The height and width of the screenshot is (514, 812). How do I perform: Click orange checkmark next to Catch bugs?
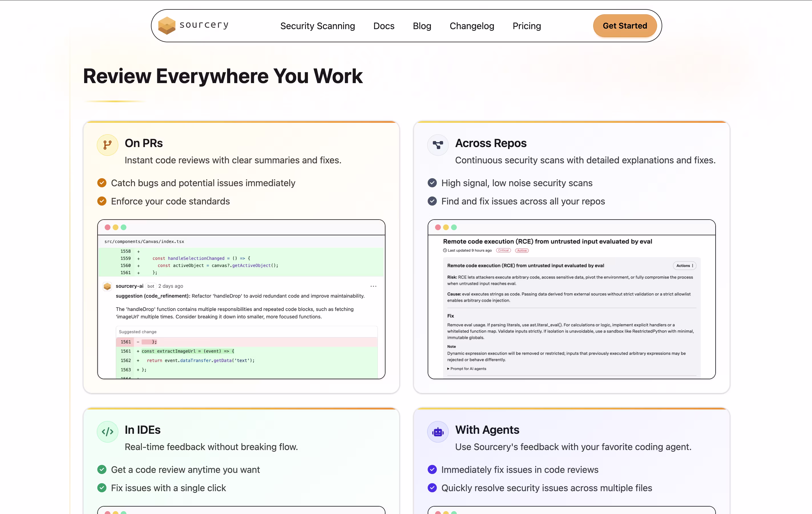tap(102, 183)
